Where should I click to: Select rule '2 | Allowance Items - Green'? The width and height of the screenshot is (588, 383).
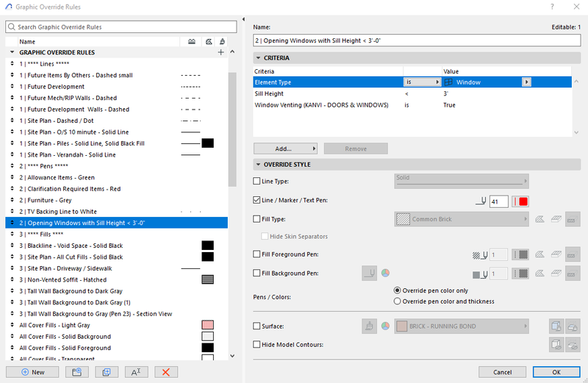tap(116, 177)
